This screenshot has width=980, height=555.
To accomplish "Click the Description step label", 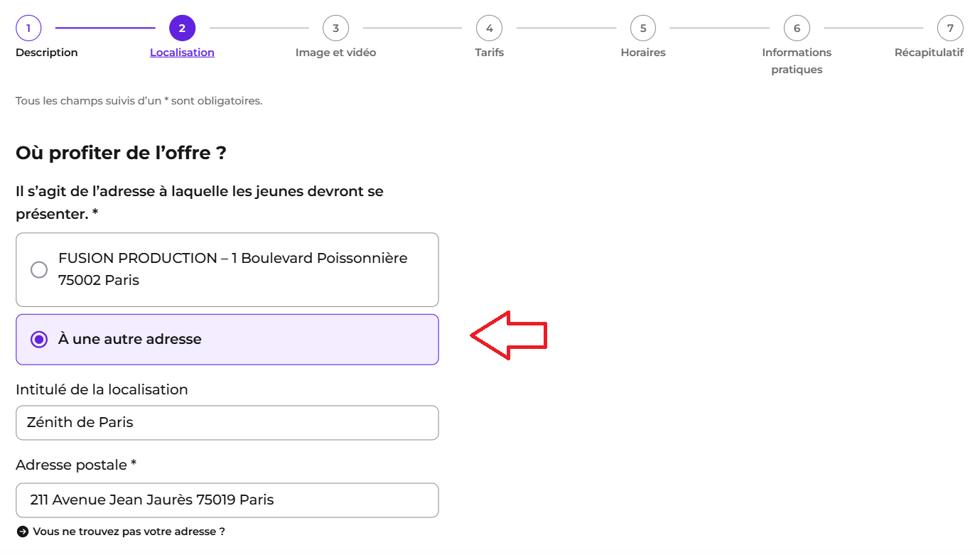I will tap(47, 53).
